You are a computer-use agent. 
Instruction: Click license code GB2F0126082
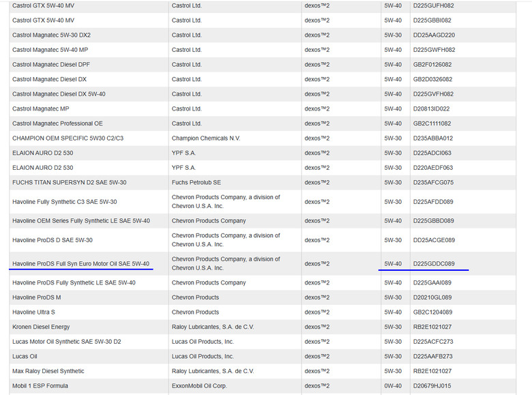tap(432, 65)
